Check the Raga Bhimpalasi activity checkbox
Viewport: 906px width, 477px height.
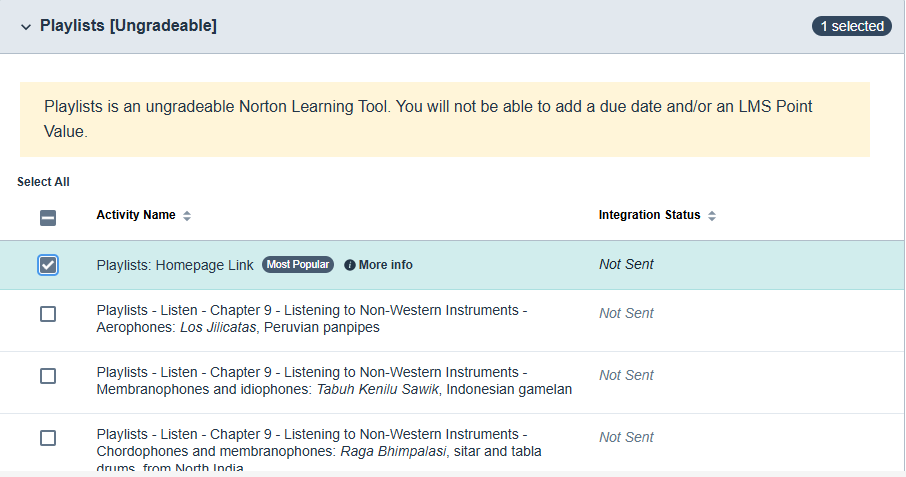pyautogui.click(x=48, y=438)
